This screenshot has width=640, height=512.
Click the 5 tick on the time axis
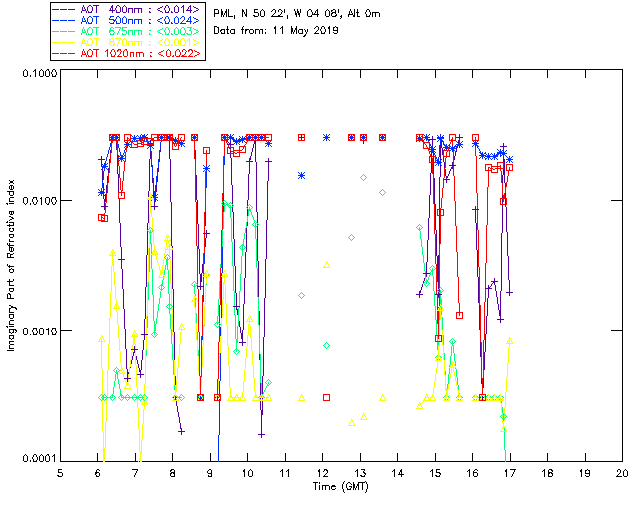coord(60,472)
